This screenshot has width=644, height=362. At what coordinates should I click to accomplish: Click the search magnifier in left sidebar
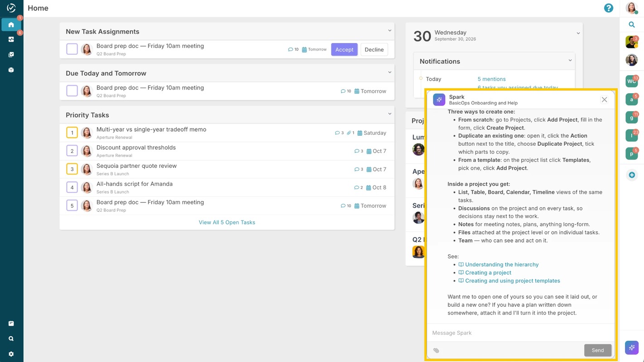coord(11,338)
